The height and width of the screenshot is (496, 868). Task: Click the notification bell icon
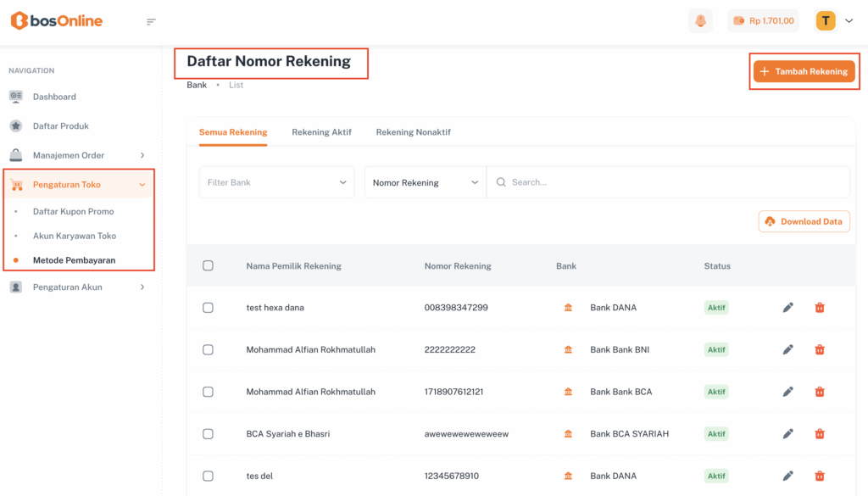coord(700,21)
